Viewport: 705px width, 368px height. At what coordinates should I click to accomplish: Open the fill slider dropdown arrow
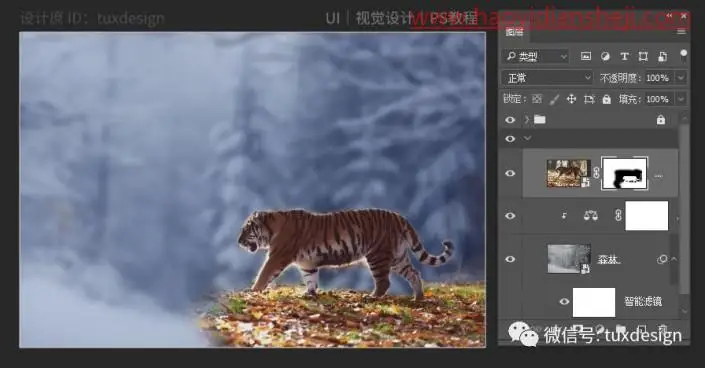pyautogui.click(x=681, y=99)
